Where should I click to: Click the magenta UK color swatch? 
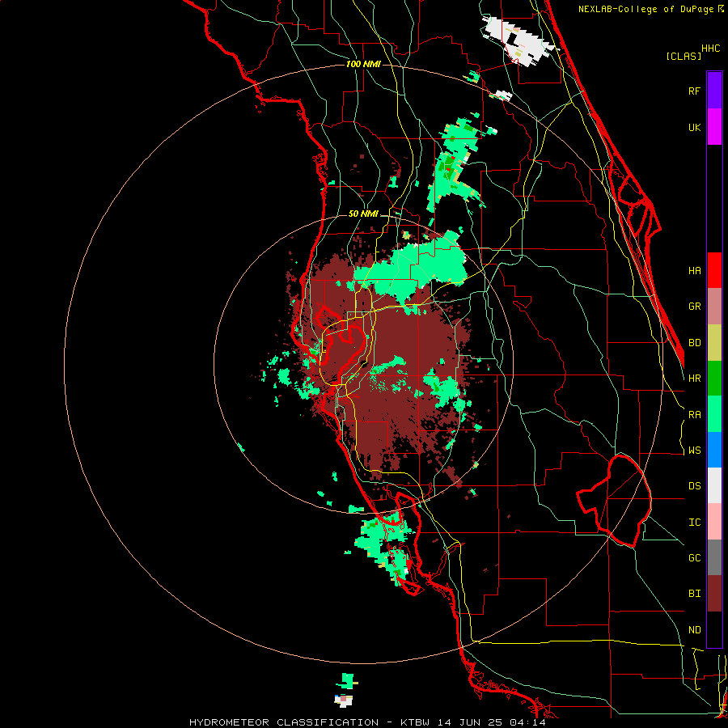[714, 126]
